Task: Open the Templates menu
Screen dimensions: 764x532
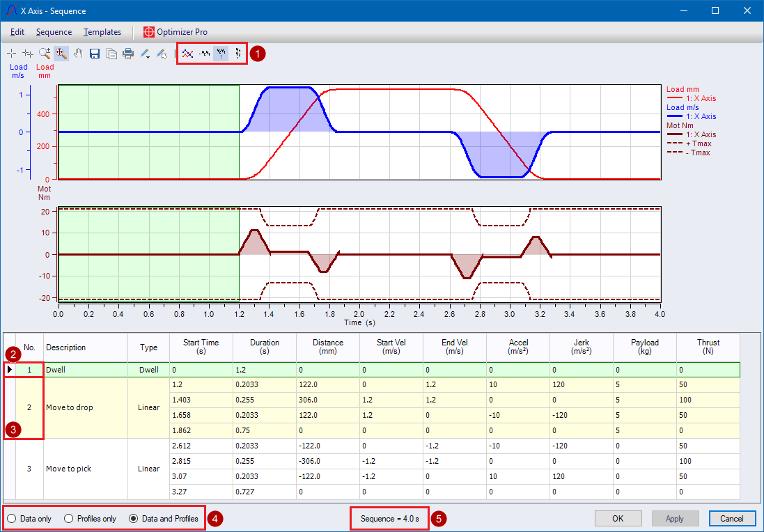Action: pyautogui.click(x=102, y=32)
